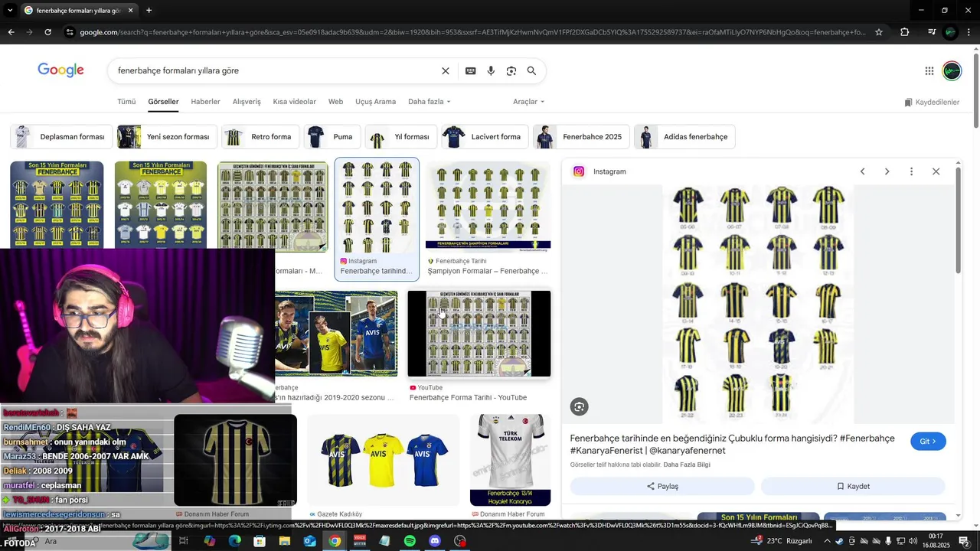Reload the page in Chrome
Viewport: 980px width, 551px height.
(47, 32)
